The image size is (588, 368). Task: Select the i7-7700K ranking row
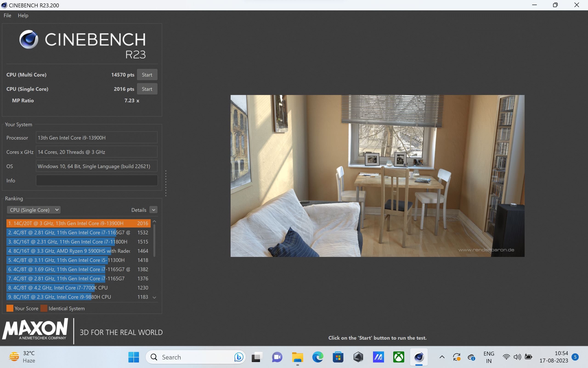pyautogui.click(x=78, y=288)
